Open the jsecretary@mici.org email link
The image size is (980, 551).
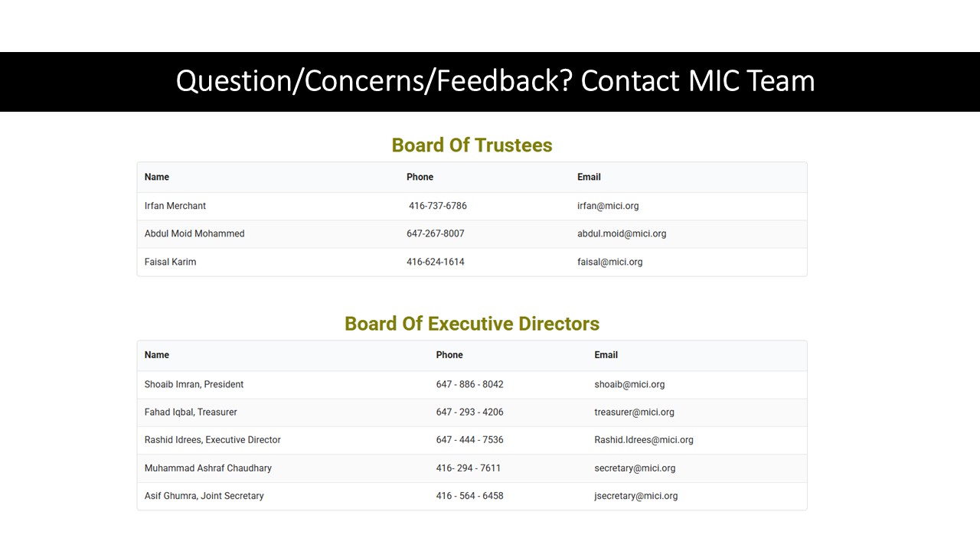(636, 496)
